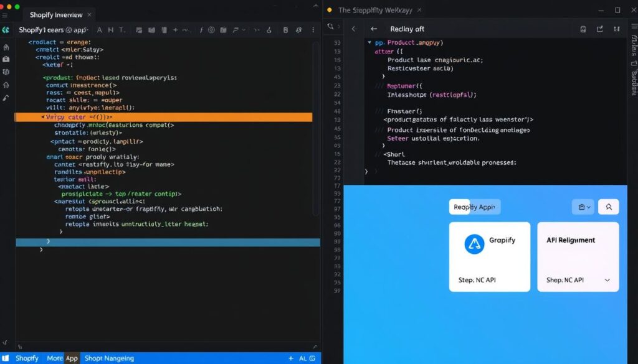Viewport: 638px width, 364px height.
Task: Click the refresh-gear icon before the kebab menu
Action: click(x=299, y=30)
